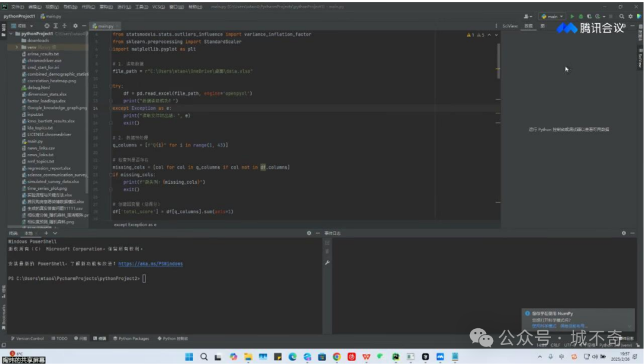Open the Python Packages tool window
Viewport: 644px width, 364px height.
131,338
